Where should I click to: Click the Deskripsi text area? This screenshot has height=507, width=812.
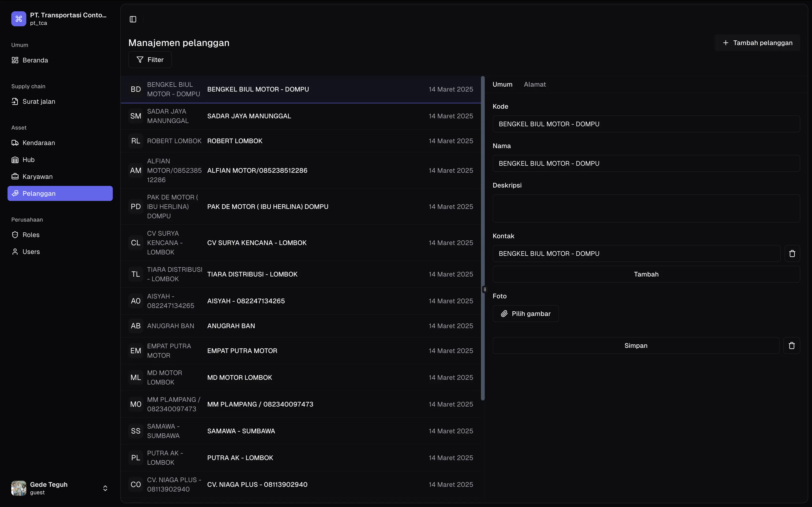coord(646,208)
